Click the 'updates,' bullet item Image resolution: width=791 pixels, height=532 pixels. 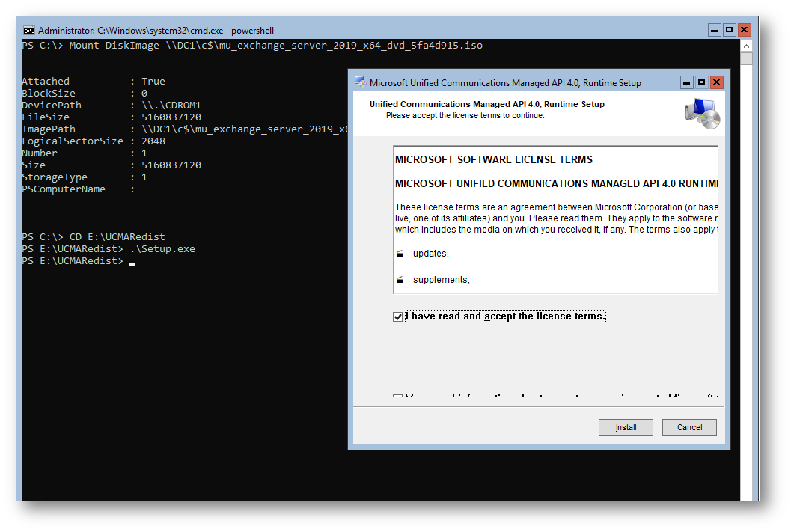point(431,253)
